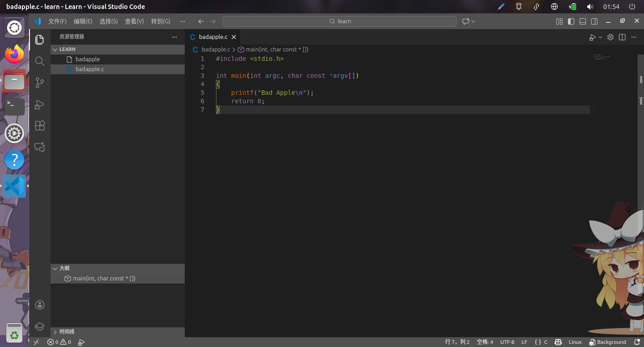Switch to the badapple.c editor tab
Image resolution: width=644 pixels, height=347 pixels.
213,37
